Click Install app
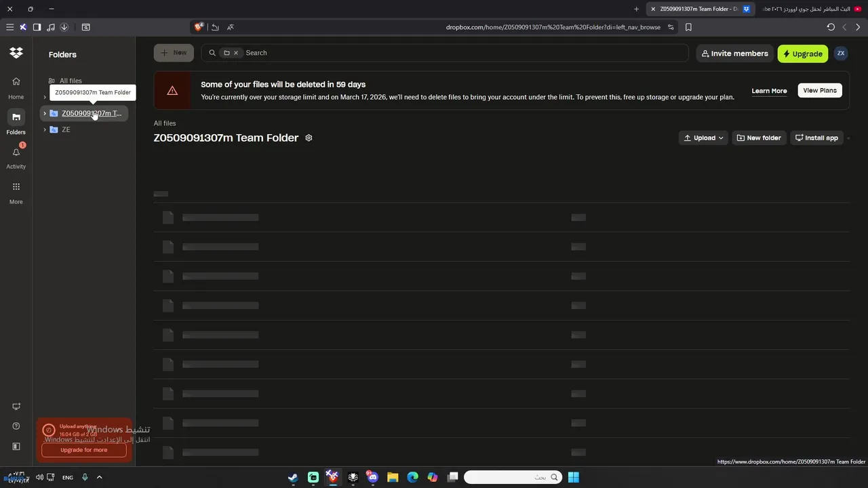Viewport: 868px width, 488px height. (x=816, y=138)
